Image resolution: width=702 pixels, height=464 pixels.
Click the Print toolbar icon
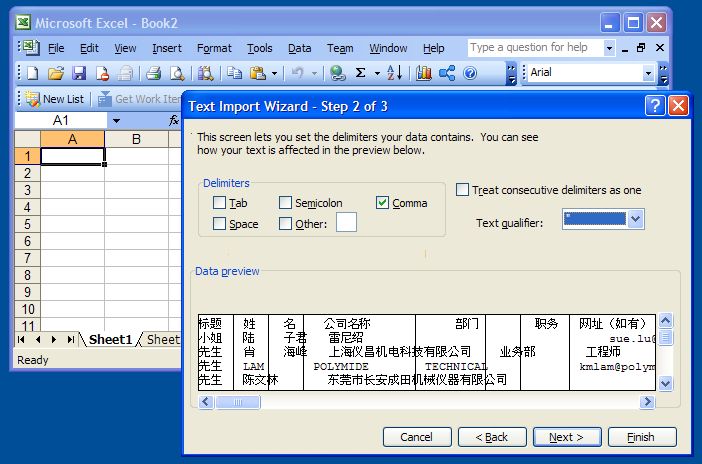[153, 73]
